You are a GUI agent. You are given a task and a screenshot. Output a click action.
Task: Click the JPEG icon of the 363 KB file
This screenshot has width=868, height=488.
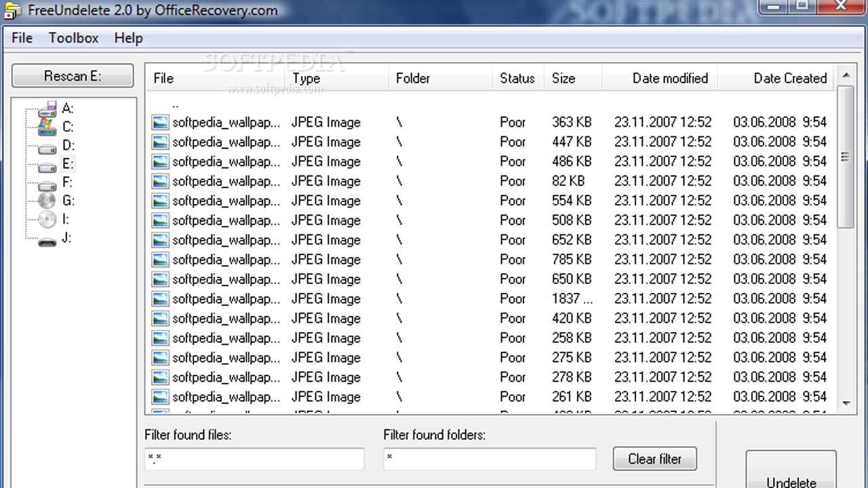click(160, 123)
